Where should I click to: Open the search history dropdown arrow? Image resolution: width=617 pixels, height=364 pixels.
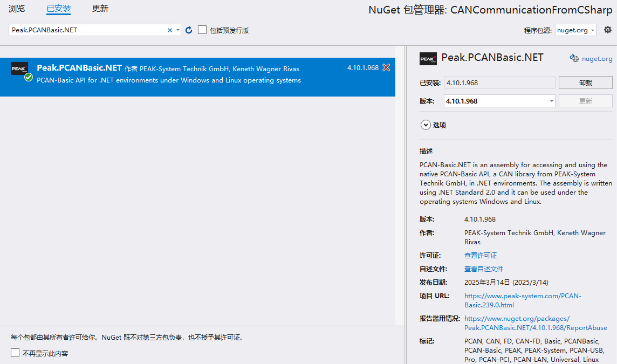(x=178, y=30)
